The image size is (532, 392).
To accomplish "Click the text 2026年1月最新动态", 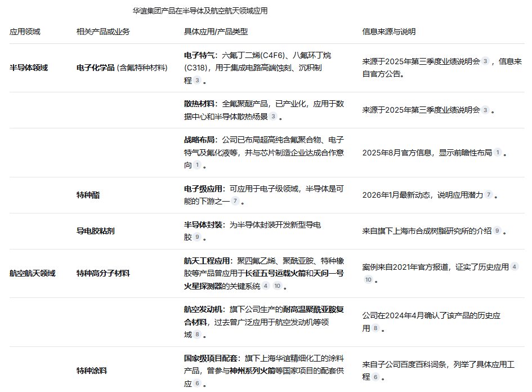I will point(396,195).
